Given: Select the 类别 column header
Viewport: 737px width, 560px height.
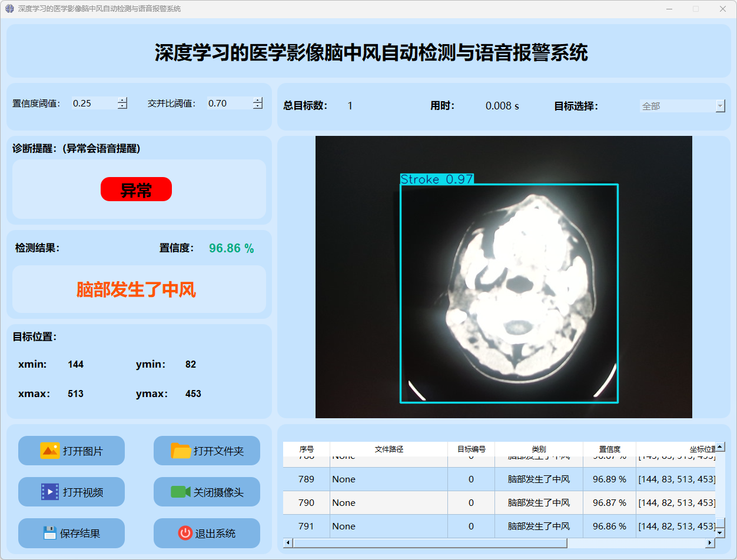Looking at the screenshot, I should pyautogui.click(x=539, y=449).
